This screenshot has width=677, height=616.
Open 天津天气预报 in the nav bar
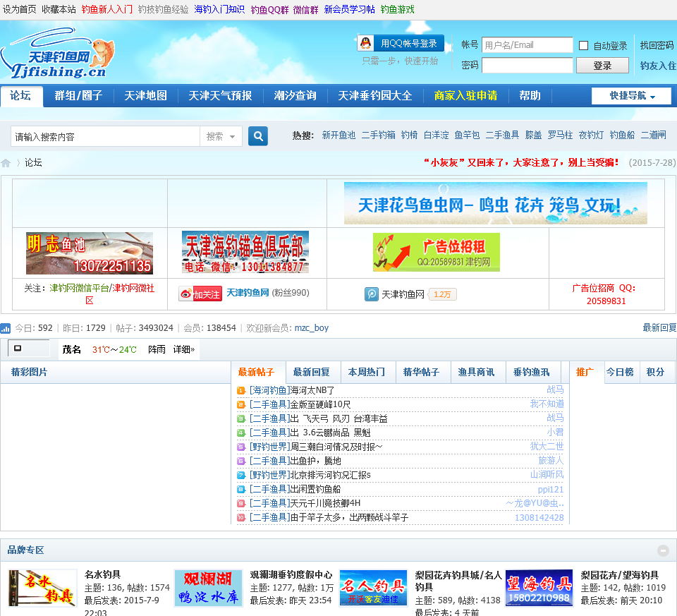tap(220, 96)
